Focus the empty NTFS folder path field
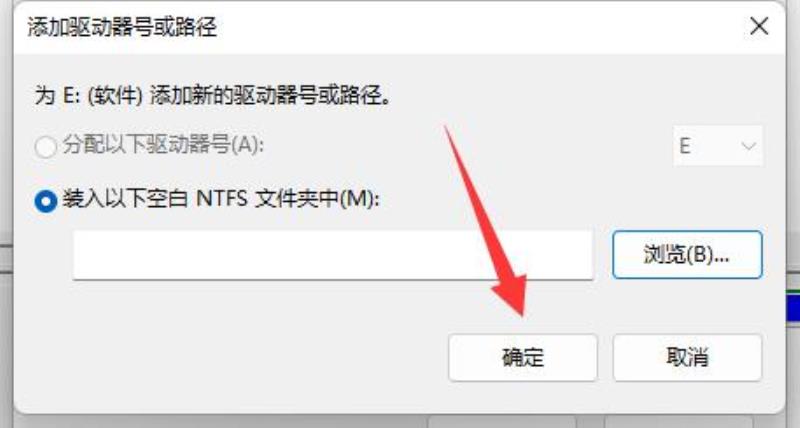 pyautogui.click(x=333, y=255)
